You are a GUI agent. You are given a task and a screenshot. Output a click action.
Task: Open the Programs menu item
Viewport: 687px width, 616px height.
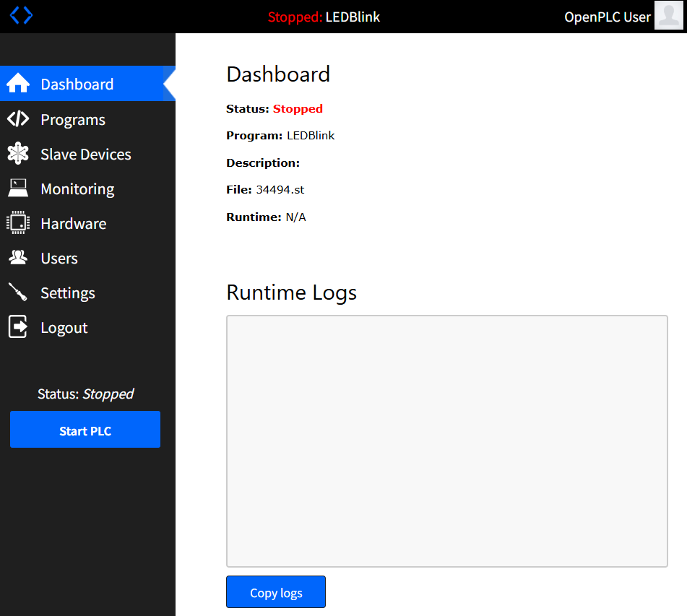coord(73,120)
